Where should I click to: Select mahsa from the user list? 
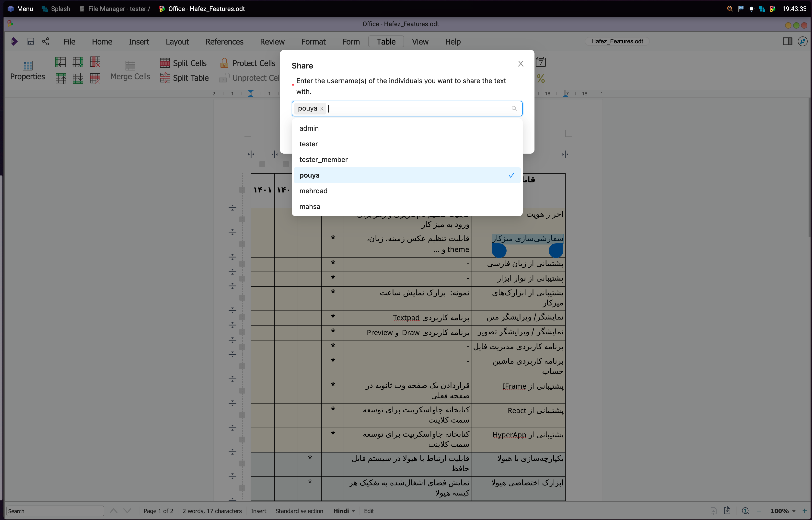[x=310, y=207]
